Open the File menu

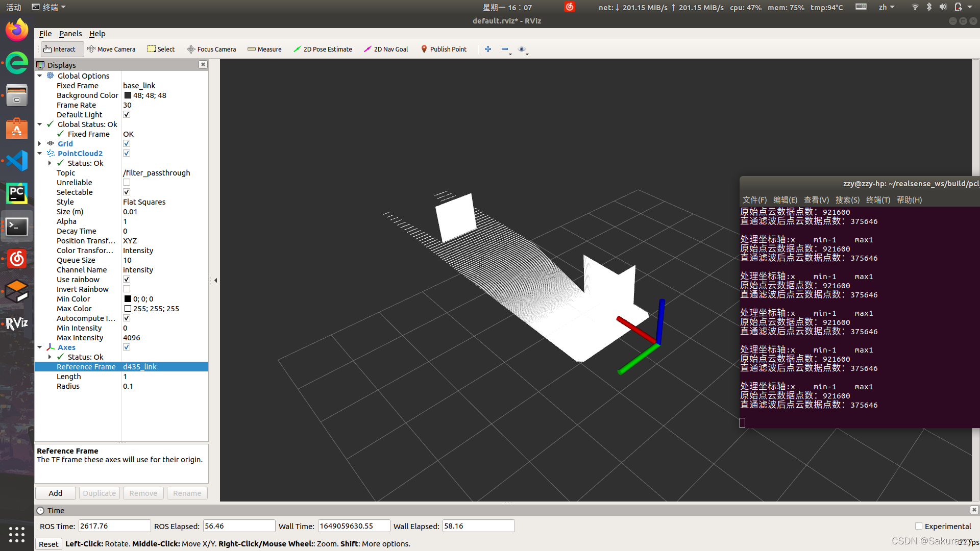(45, 34)
